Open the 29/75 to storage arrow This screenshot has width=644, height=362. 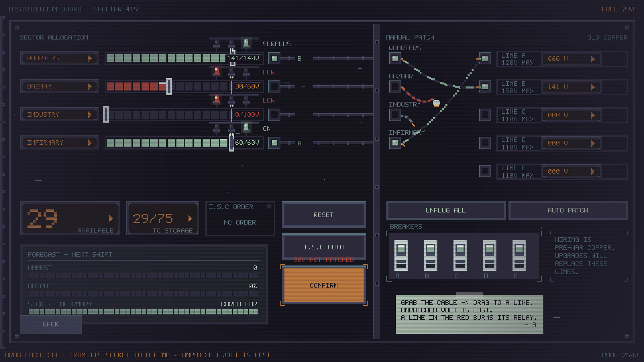(190, 219)
